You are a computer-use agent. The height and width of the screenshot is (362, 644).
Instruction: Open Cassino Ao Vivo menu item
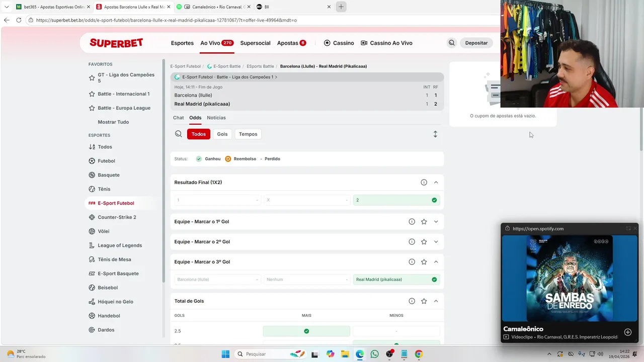(x=386, y=43)
